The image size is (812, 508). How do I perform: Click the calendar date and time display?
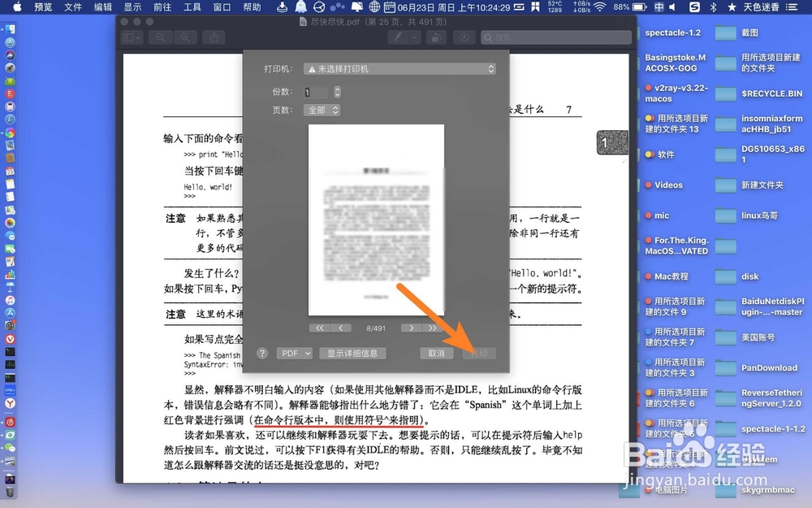454,7
